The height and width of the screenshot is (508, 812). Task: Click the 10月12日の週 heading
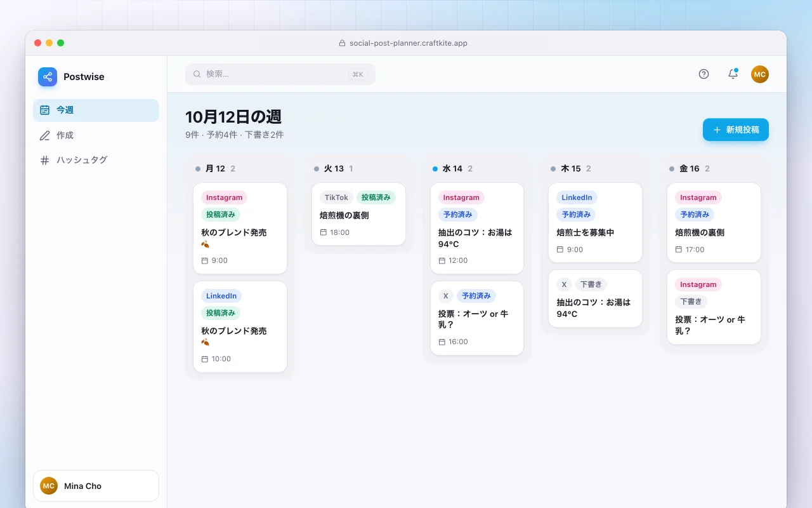pos(233,117)
